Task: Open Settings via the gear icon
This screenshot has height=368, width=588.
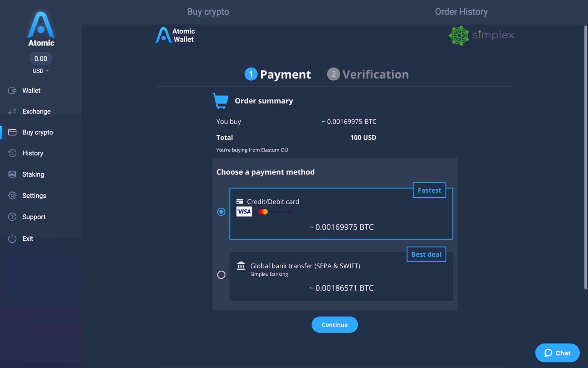Action: pyautogui.click(x=12, y=195)
